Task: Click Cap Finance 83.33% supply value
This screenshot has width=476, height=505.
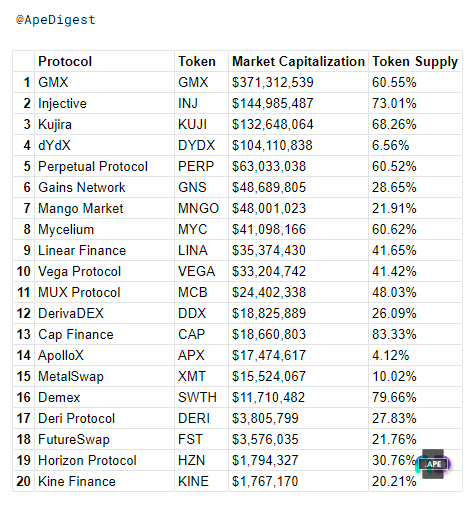Action: (x=394, y=334)
